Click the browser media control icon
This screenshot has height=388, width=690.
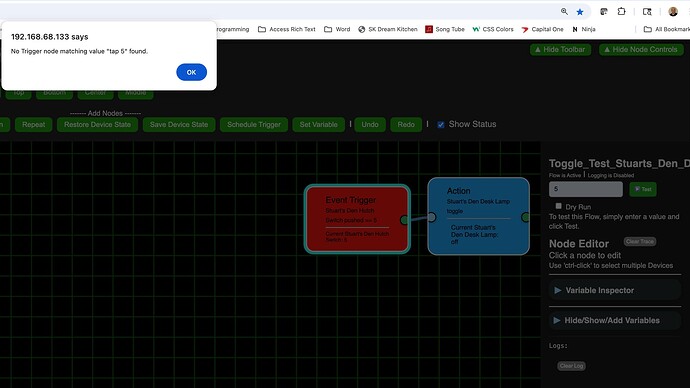tap(604, 11)
